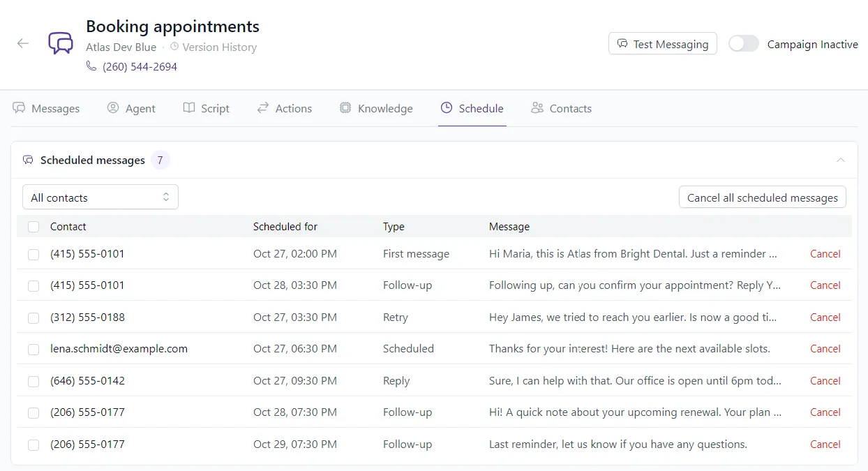Select checkbox for lena.schmidt@example.com row
The height and width of the screenshot is (471, 868).
pyautogui.click(x=33, y=350)
